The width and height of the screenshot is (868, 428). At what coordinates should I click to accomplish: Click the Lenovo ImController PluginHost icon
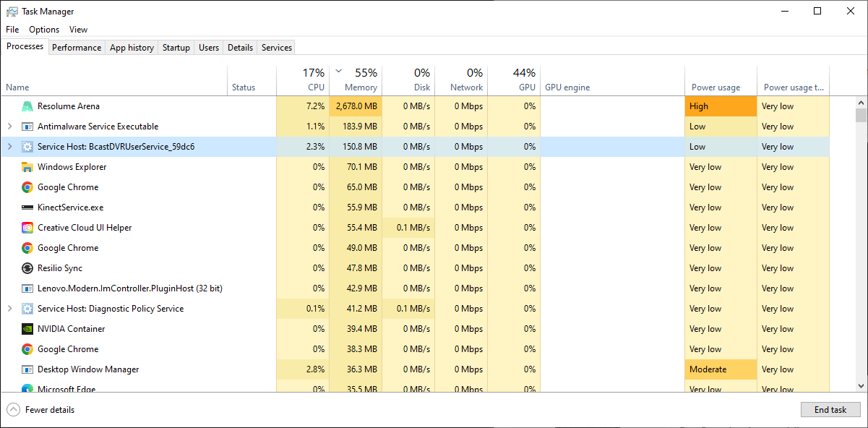(27, 288)
